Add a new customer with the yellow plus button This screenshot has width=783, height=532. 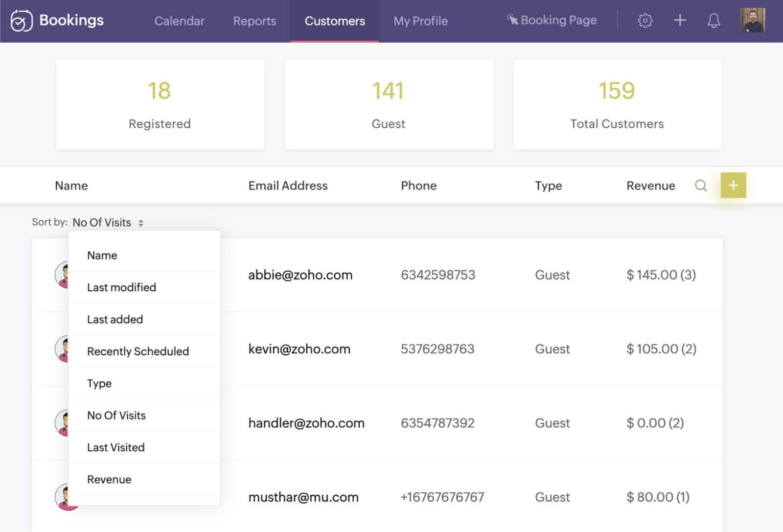(733, 185)
